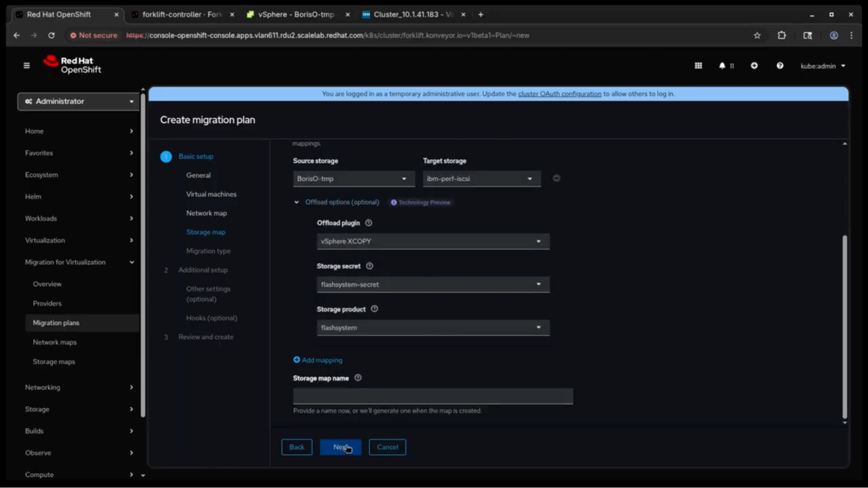The height and width of the screenshot is (488, 868).
Task: Go to Storage maps in sidebar
Action: pyautogui.click(x=54, y=361)
